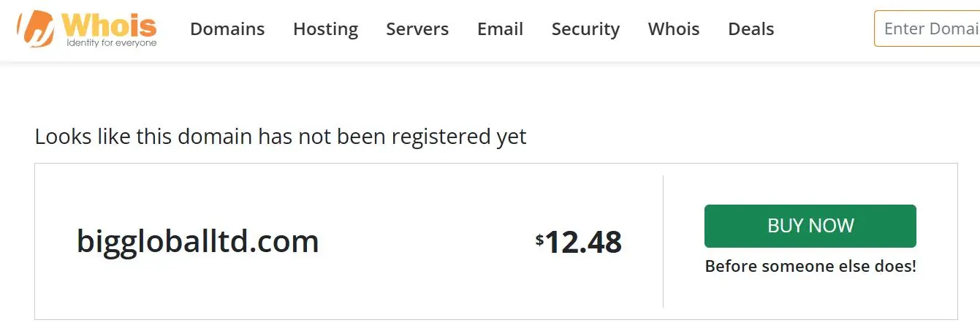Click the 'not been registered yet' heading

[x=281, y=137]
